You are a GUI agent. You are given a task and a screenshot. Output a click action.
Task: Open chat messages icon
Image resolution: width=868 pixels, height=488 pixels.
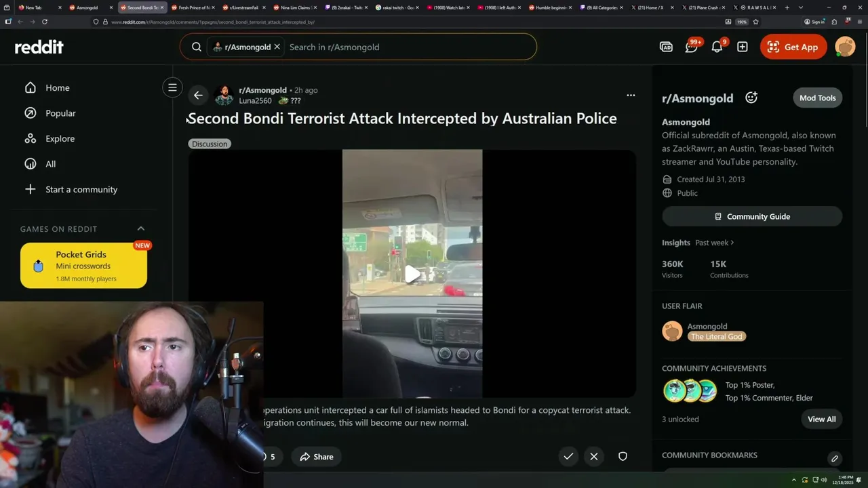tap(692, 47)
